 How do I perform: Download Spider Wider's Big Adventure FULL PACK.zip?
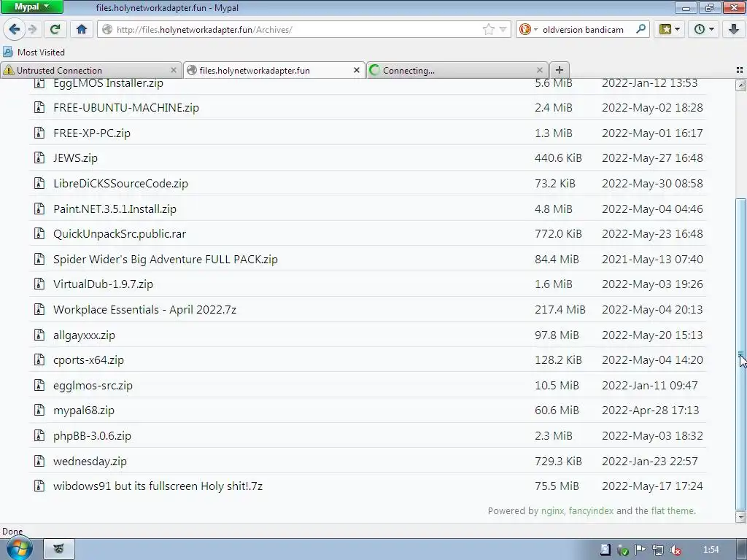(x=166, y=259)
